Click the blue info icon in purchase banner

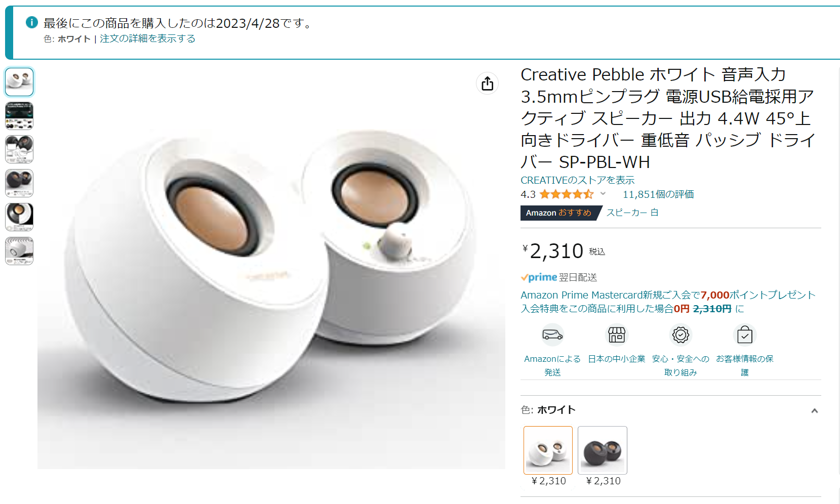32,22
